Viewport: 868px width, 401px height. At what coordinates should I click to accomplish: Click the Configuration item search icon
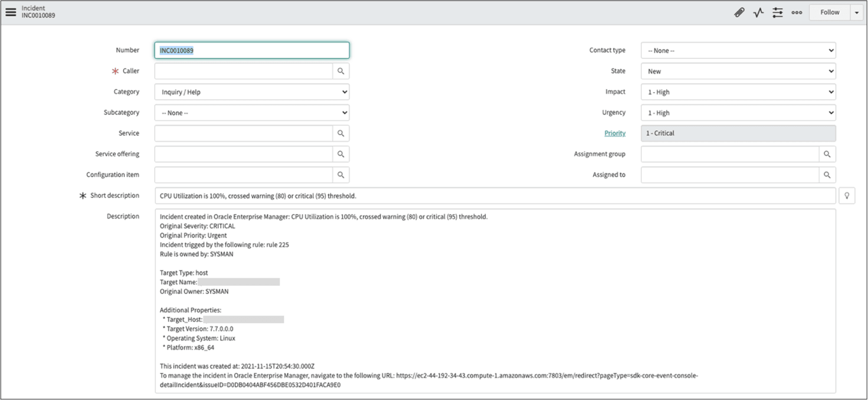pyautogui.click(x=341, y=174)
